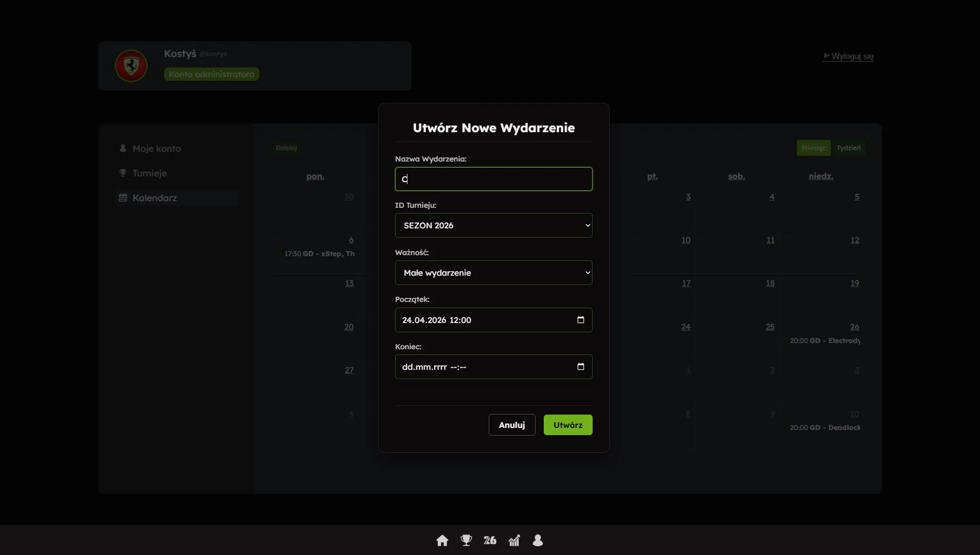The height and width of the screenshot is (555, 980).
Task: Switch calendar to Miesiąc view
Action: click(x=813, y=148)
